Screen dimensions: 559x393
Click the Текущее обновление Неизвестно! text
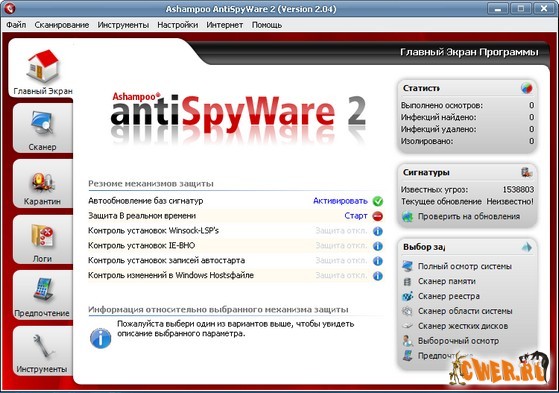[x=467, y=201]
